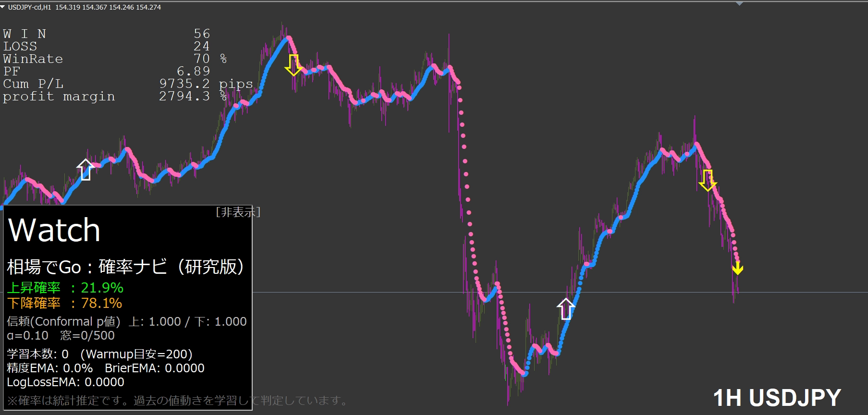Click the WinRate 70 % statistic
This screenshot has height=415, width=868.
114,59
